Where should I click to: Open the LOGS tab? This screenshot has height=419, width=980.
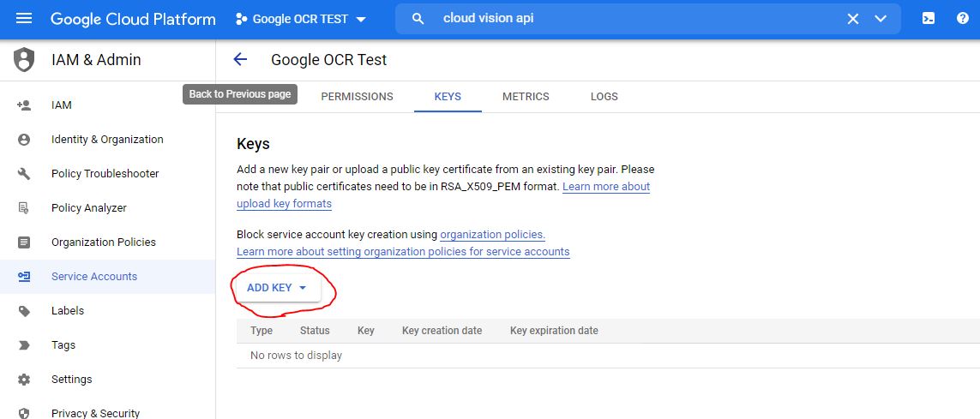(604, 97)
